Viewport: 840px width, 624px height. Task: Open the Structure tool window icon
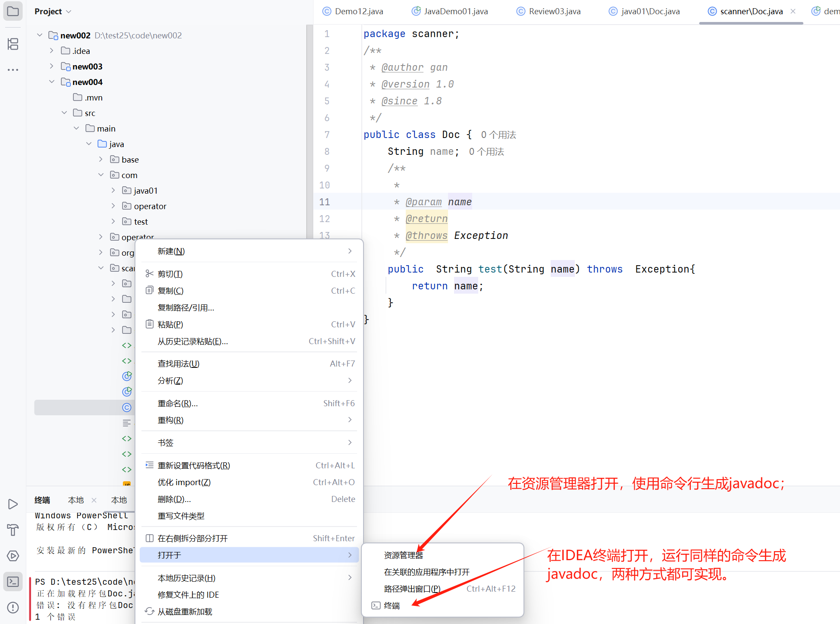tap(13, 44)
